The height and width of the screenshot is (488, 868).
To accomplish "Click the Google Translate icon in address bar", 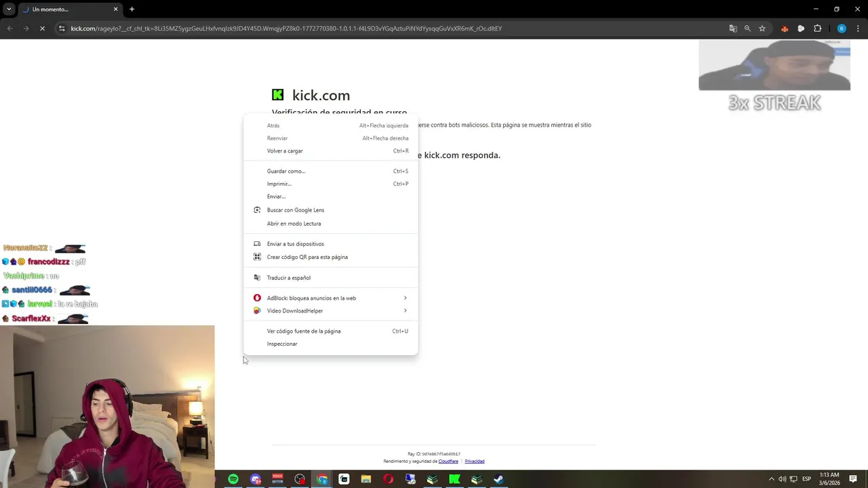I will 732,28.
